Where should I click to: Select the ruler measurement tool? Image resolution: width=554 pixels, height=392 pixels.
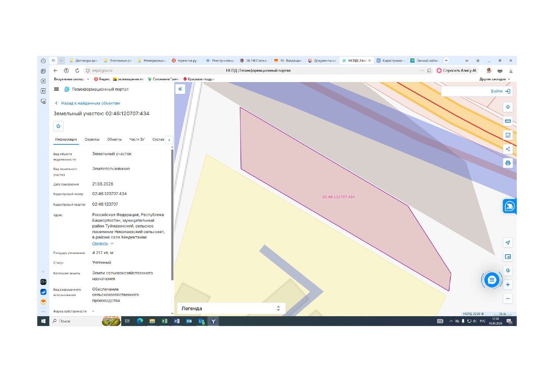coord(508,121)
